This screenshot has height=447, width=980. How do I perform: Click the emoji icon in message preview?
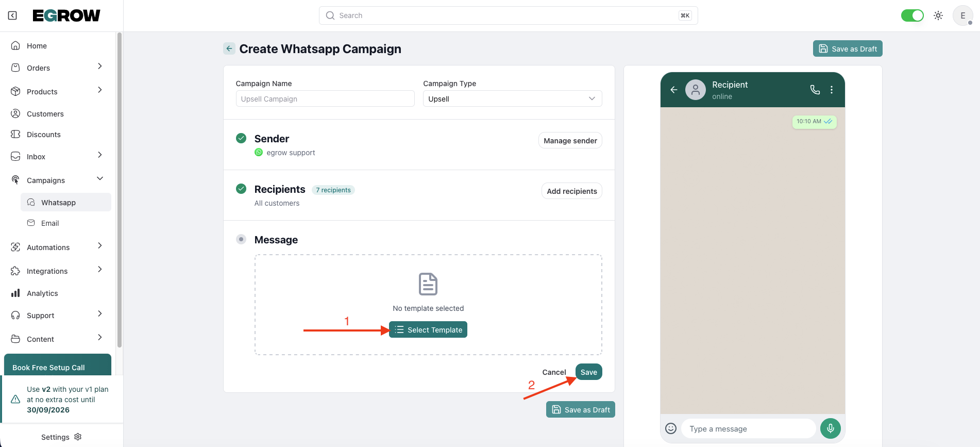670,428
